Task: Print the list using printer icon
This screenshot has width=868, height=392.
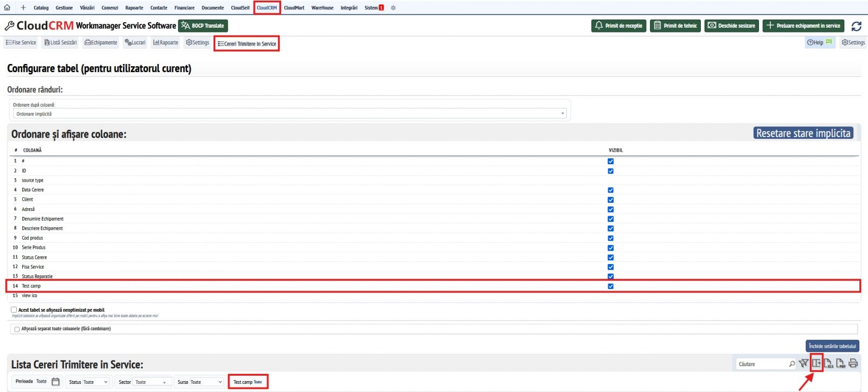Action: [853, 363]
